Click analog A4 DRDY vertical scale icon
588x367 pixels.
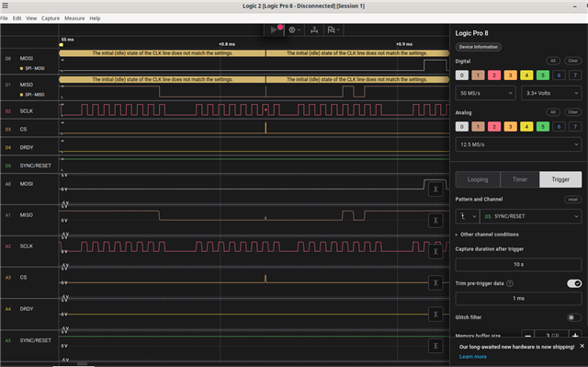click(x=435, y=315)
